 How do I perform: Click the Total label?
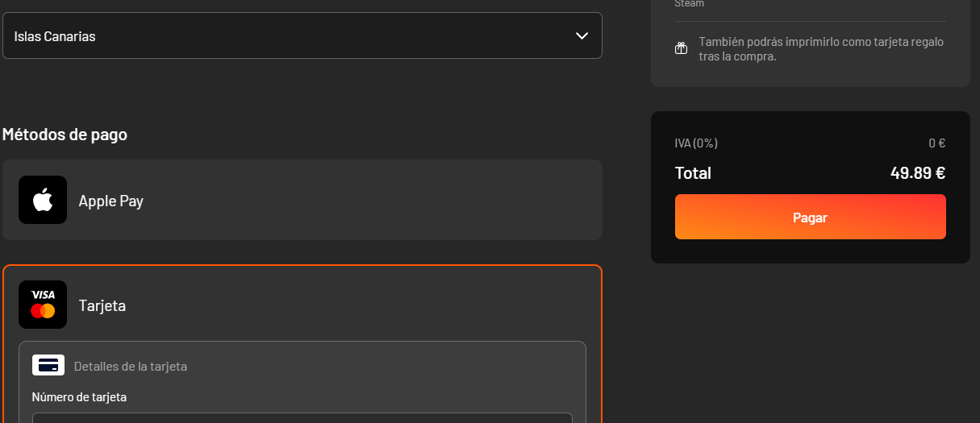point(693,173)
